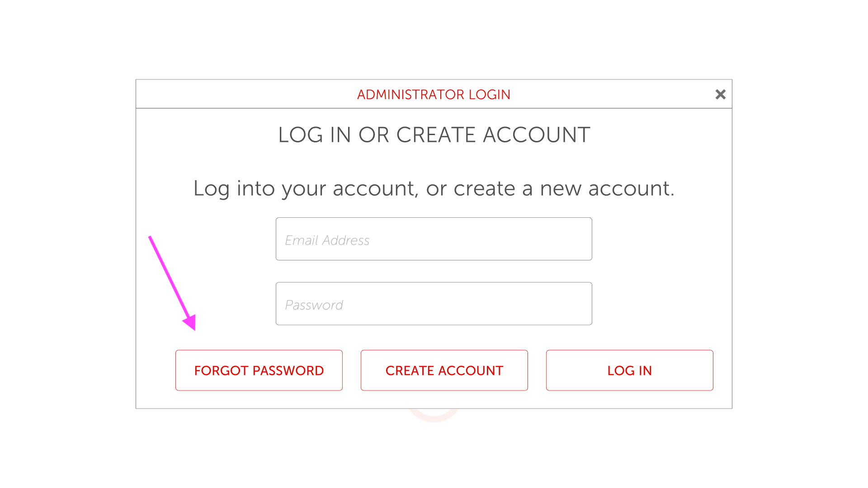The image size is (868, 488).
Task: Click the 'Log in or create account' heading
Action: tap(434, 135)
